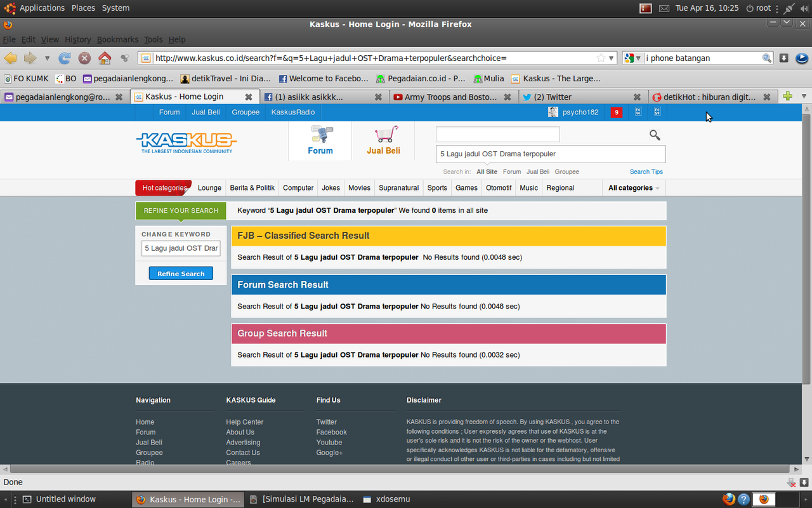
Task: Close the detikHot tab
Action: coord(767,97)
